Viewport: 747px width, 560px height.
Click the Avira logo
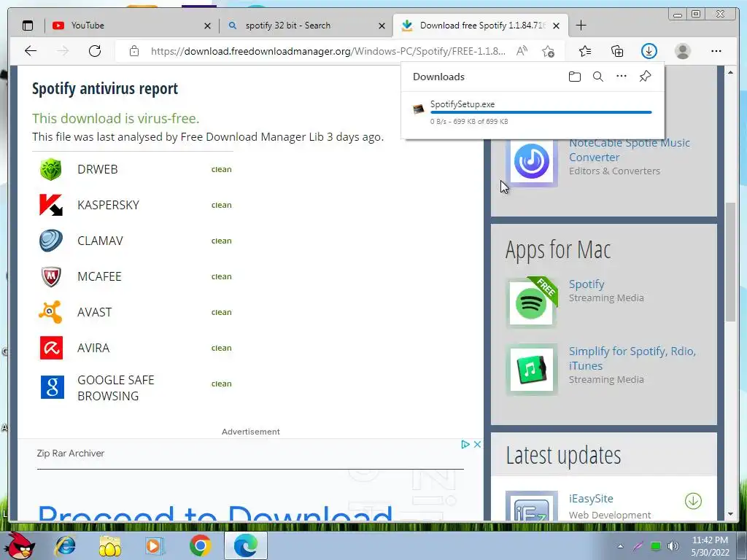(51, 348)
